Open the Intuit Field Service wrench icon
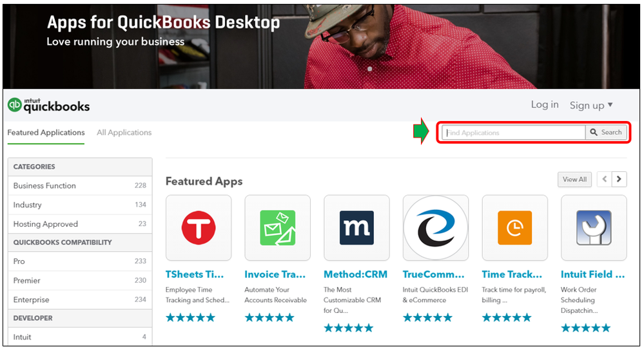 pos(594,227)
